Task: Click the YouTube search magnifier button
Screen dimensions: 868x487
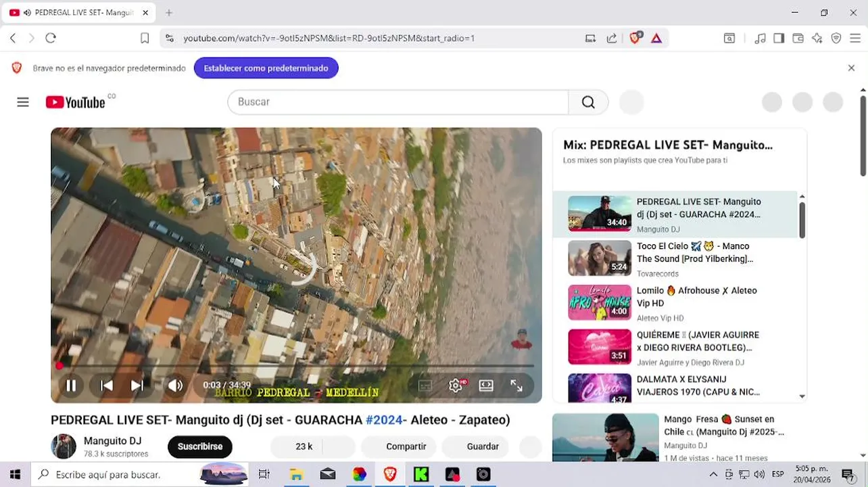Action: tap(588, 102)
